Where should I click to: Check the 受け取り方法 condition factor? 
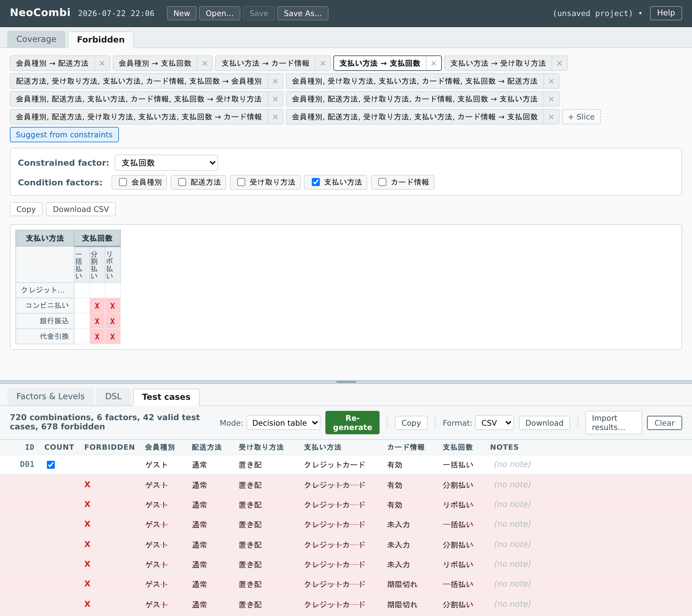[241, 182]
